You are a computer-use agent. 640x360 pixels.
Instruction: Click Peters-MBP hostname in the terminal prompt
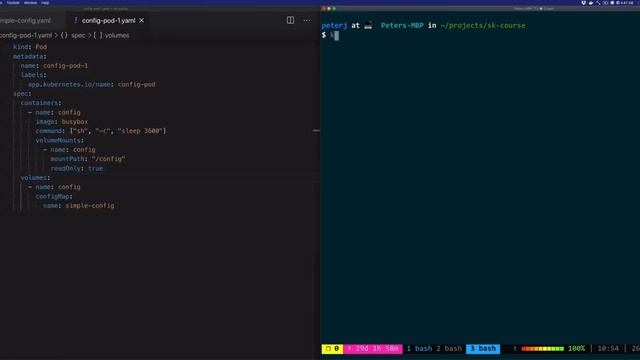(402, 26)
